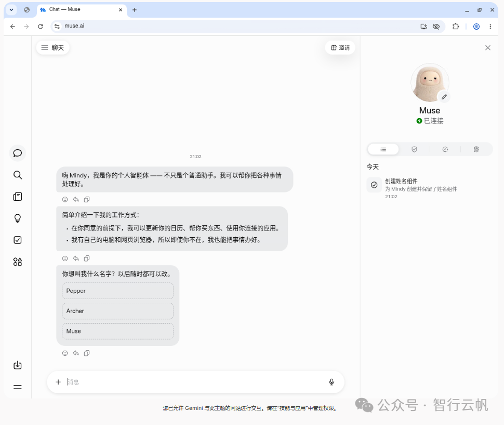The width and height of the screenshot is (504, 425).
Task: Go back with browser back arrow
Action: [x=12, y=27]
